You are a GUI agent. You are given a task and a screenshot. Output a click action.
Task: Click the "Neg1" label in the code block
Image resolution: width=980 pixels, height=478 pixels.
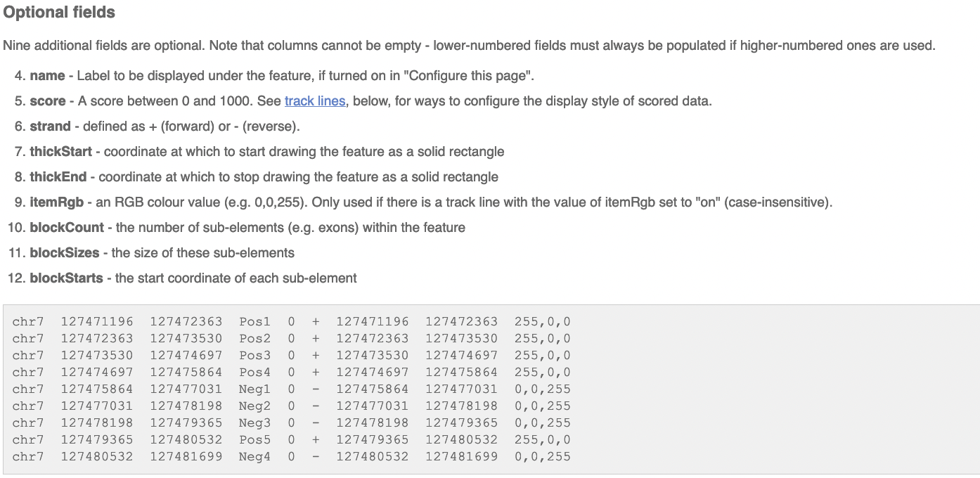tap(254, 389)
